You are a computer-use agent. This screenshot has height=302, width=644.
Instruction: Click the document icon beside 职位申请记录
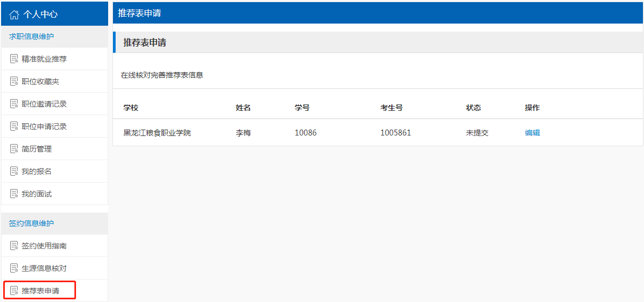pos(14,126)
